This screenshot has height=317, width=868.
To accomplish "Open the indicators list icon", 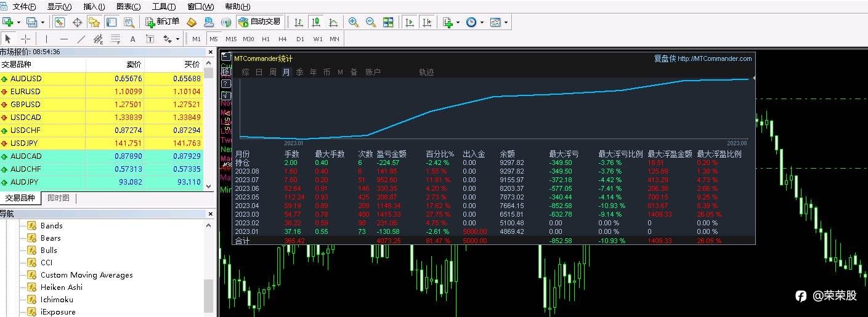I will (447, 22).
